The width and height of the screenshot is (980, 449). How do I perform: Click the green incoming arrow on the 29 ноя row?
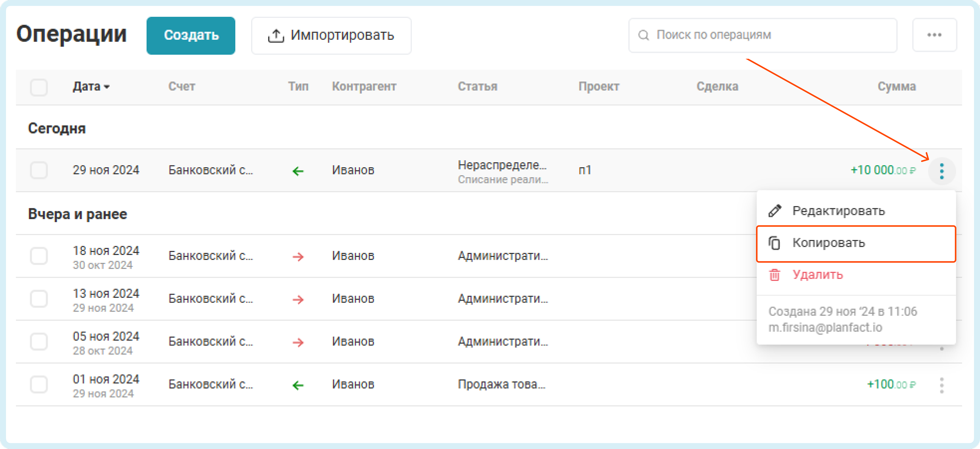tap(298, 171)
